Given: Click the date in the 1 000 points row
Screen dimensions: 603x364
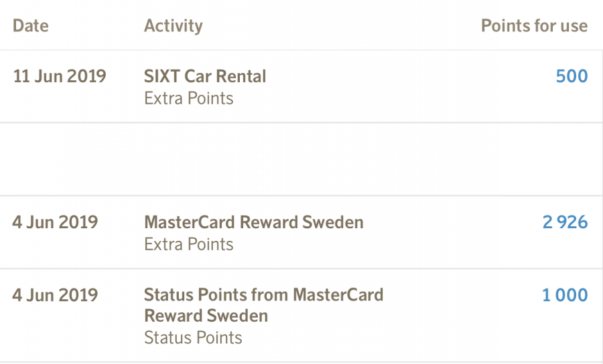Looking at the screenshot, I should 55,295.
